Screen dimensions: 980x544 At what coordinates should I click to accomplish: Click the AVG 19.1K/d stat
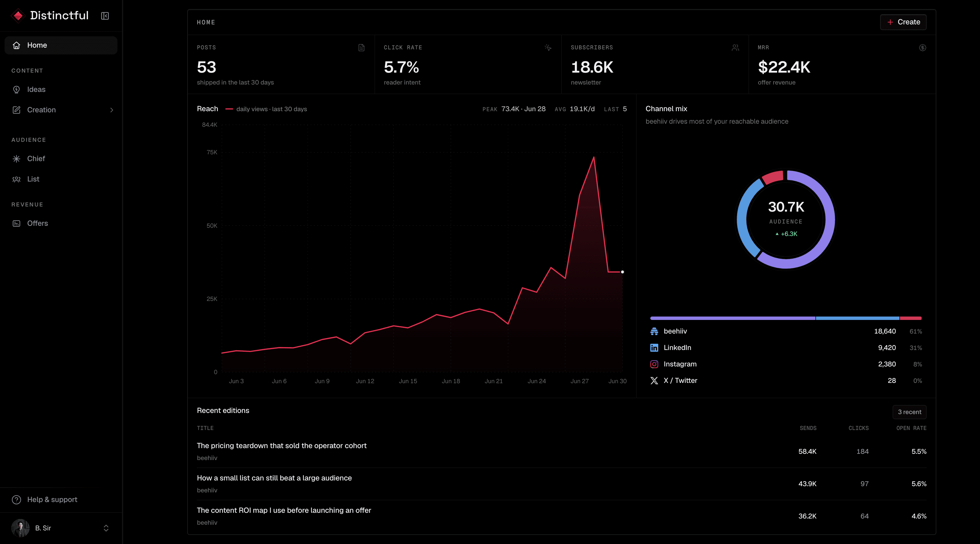point(575,109)
